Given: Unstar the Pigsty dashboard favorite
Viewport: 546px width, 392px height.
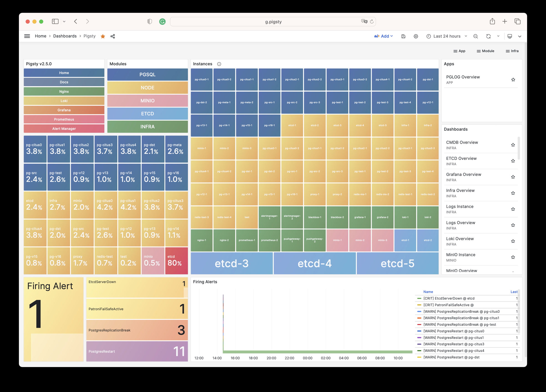Looking at the screenshot, I should [x=103, y=36].
